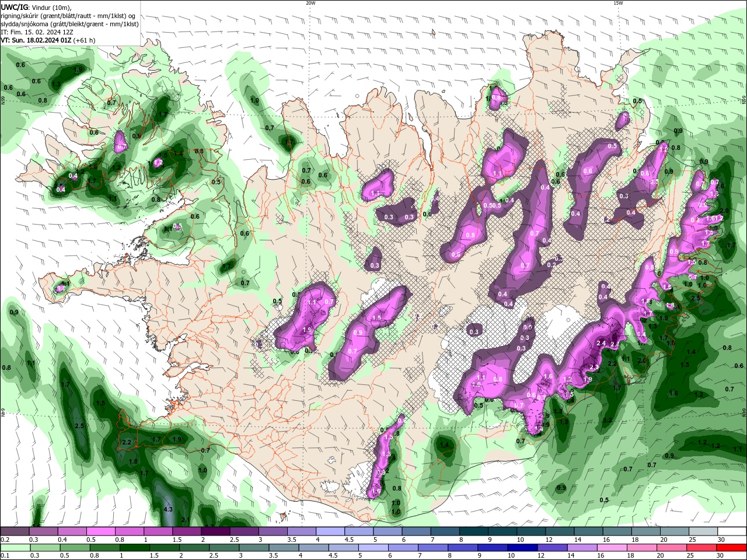This screenshot has height=560, width=747.
Task: Pick the rain scale swatch between 7 and 8
Action: pyautogui.click(x=432, y=548)
